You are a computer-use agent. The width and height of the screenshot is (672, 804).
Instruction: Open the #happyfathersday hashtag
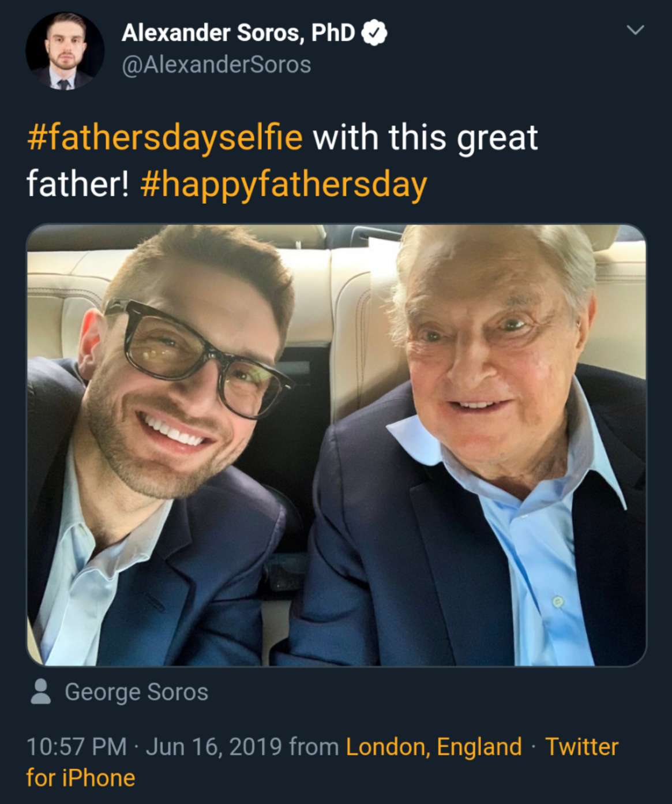coord(283,185)
